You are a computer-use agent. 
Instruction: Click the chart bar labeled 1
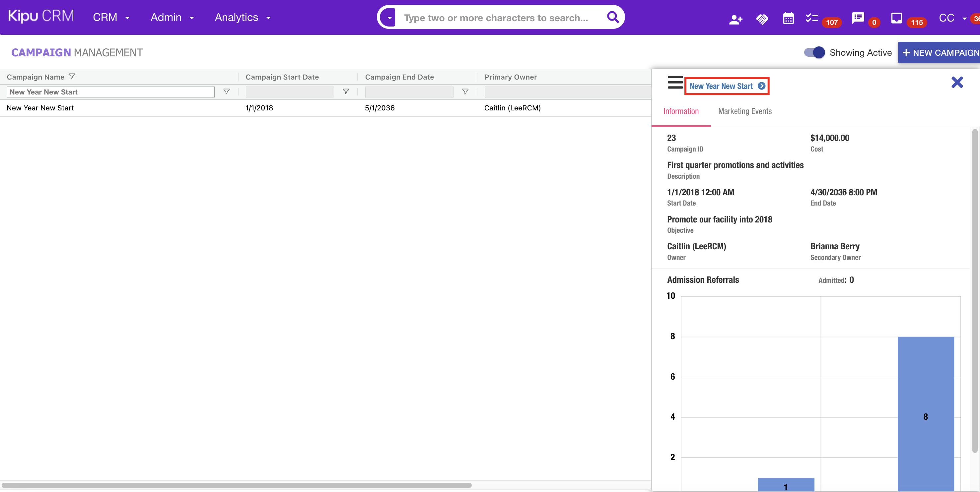[x=786, y=484]
